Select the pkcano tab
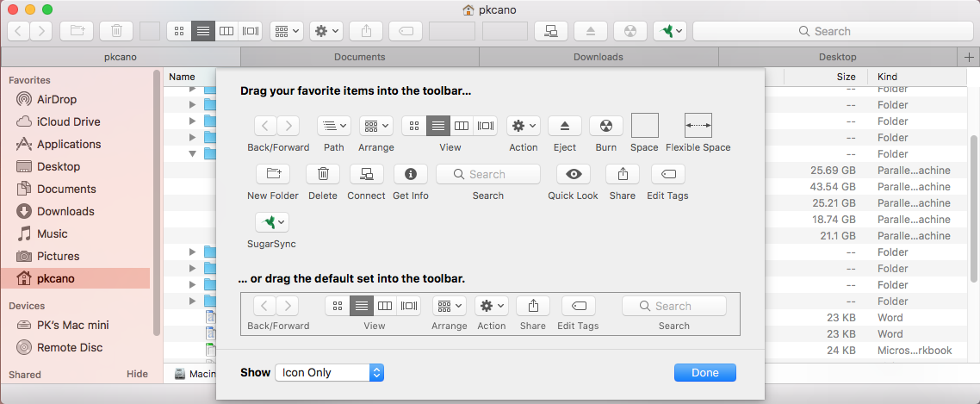This screenshot has width=980, height=404. tap(120, 57)
